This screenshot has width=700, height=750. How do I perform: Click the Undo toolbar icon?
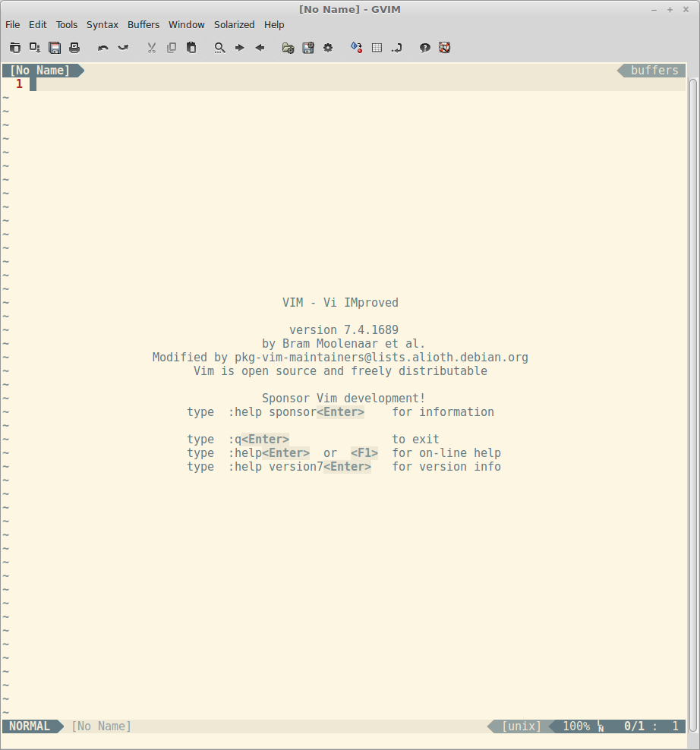[x=102, y=48]
